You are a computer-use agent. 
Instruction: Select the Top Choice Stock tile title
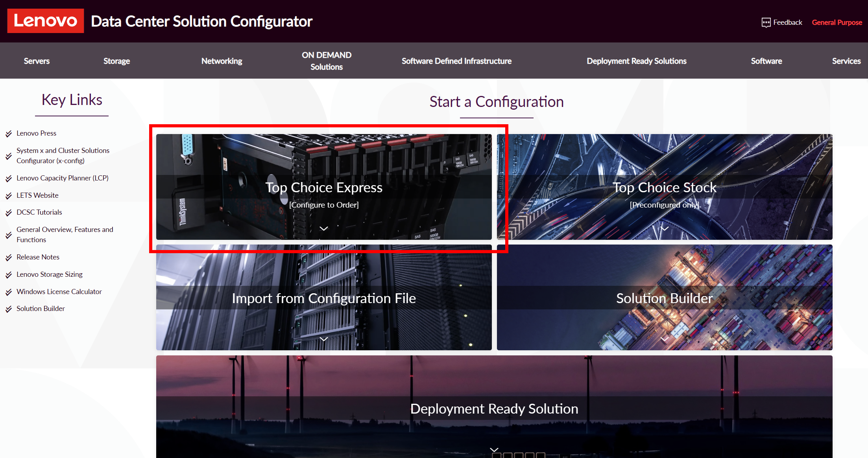[665, 188]
